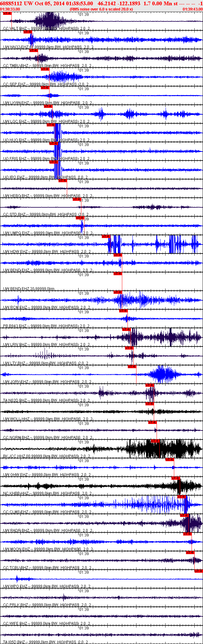The height and width of the screenshot is (644, 203).
Task: Click the origin date Oct 05, 2014 in the header
Action: coord(49,3)
